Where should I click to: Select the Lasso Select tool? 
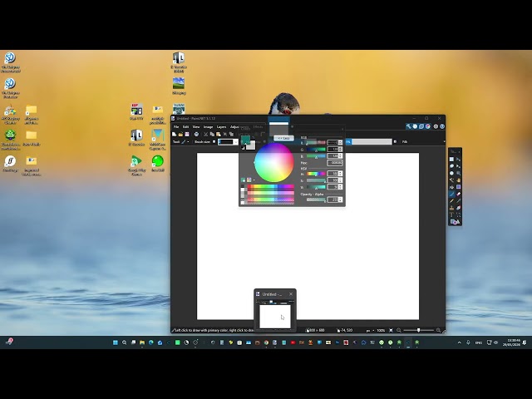pyautogui.click(x=451, y=166)
